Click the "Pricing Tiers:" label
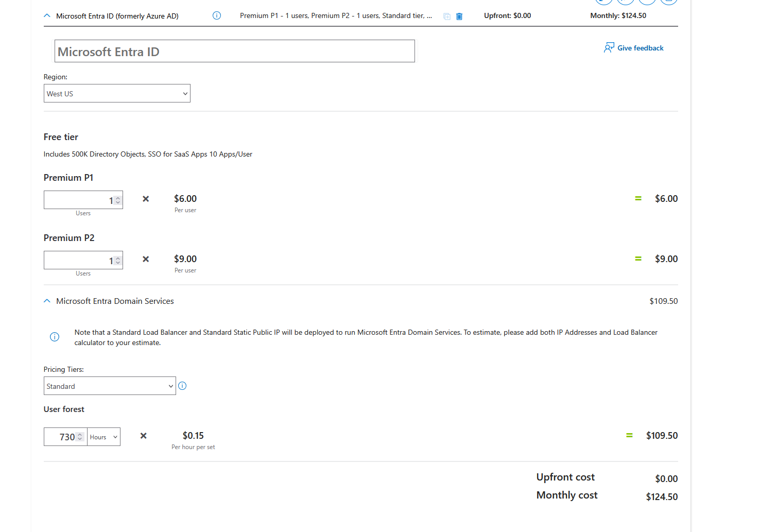The image size is (760, 532). [x=64, y=369]
